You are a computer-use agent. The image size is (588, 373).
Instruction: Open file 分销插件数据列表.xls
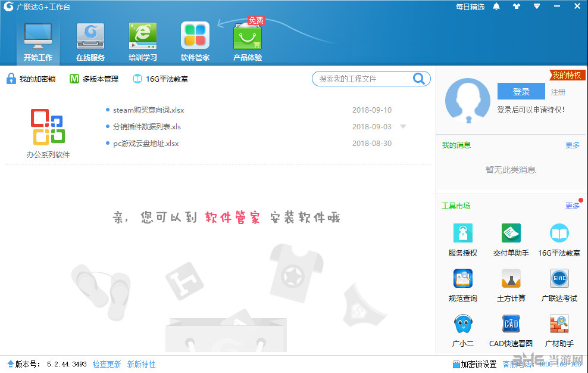[147, 126]
